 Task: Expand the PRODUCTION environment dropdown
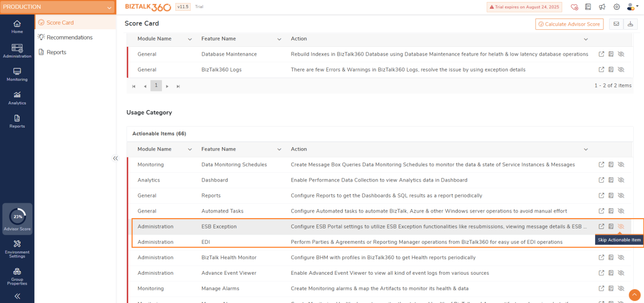[109, 7]
